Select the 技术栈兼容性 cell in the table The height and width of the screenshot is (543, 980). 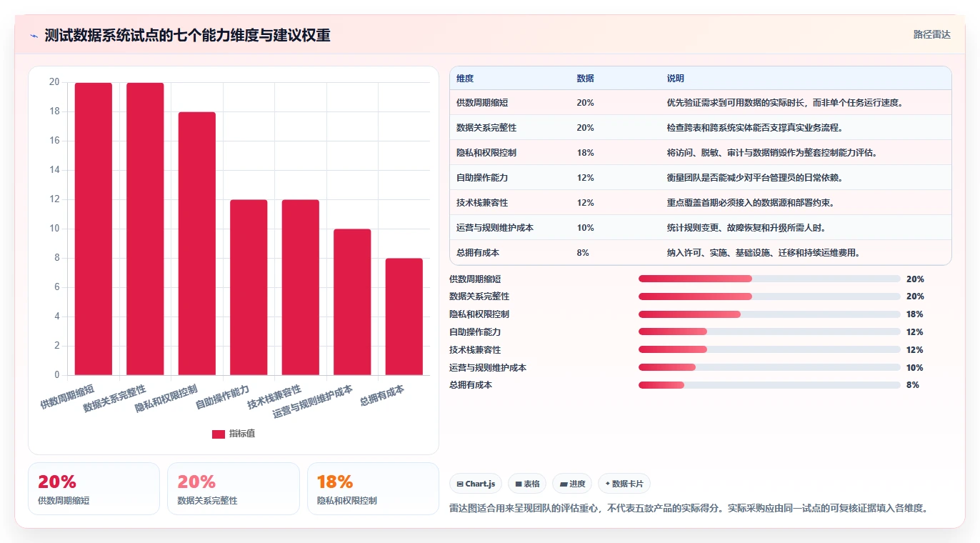(x=482, y=203)
